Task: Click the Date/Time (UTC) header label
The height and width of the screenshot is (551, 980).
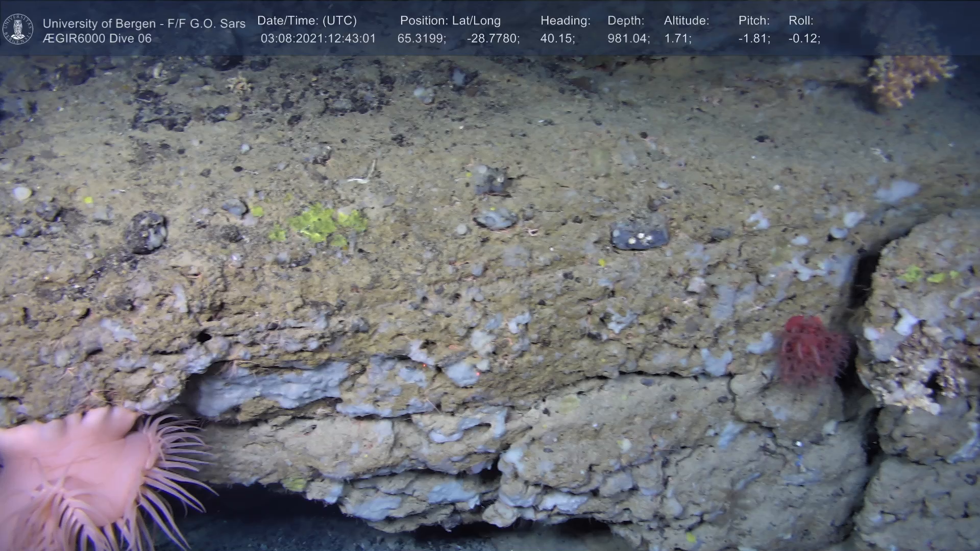Action: [307, 21]
